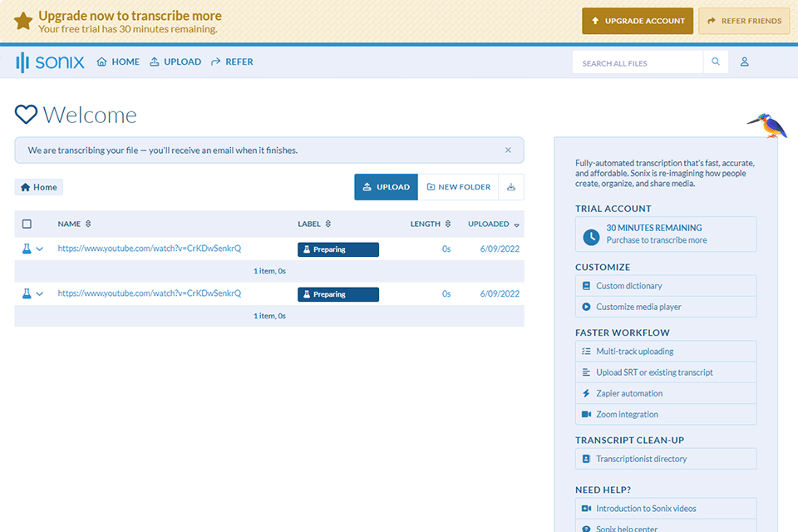Sort files by the Name column
The width and height of the screenshot is (798, 532).
click(74, 224)
